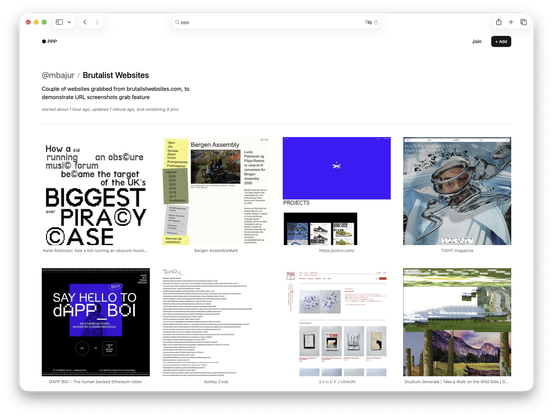The width and height of the screenshot is (553, 417).
Task: Click the PPP logo home link
Action: [x=49, y=41]
